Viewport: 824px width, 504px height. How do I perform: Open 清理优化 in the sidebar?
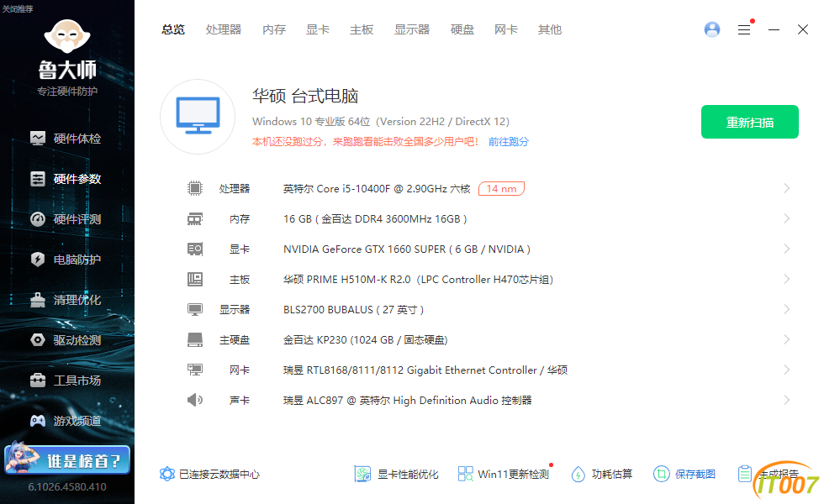point(66,300)
